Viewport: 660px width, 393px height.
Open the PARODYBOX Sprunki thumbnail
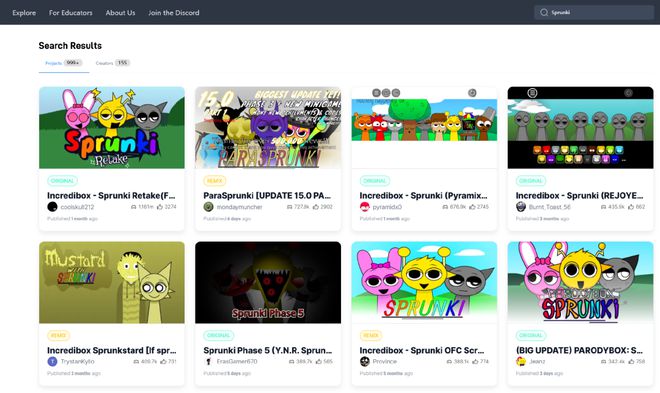point(580,282)
